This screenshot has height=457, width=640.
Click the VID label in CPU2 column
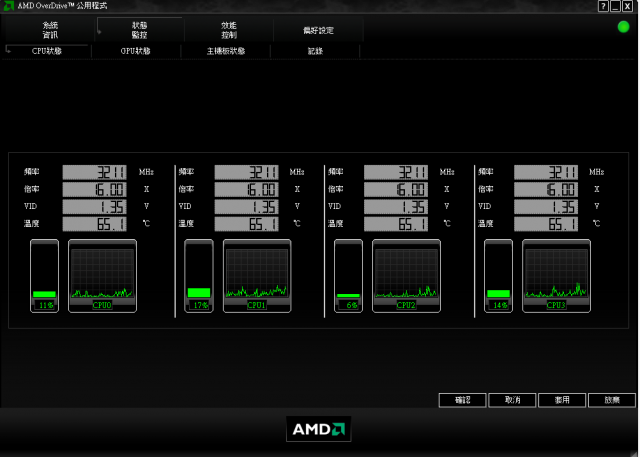[334, 206]
